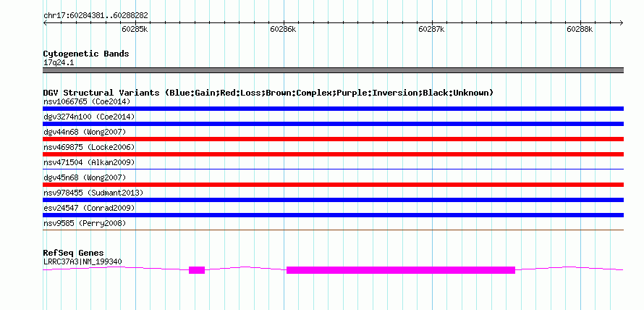Click the thin blue line under nsv471504
This screenshot has height=310, width=644.
click(333, 169)
